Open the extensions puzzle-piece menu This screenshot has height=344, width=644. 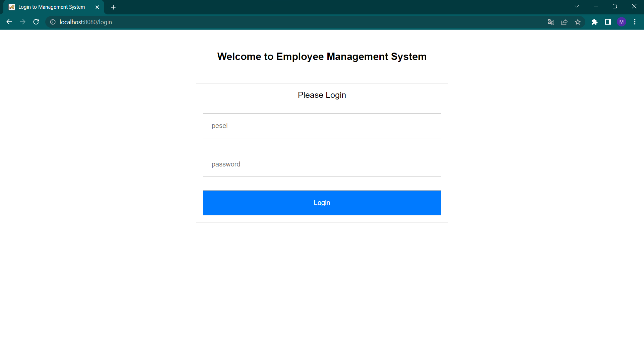(x=595, y=22)
